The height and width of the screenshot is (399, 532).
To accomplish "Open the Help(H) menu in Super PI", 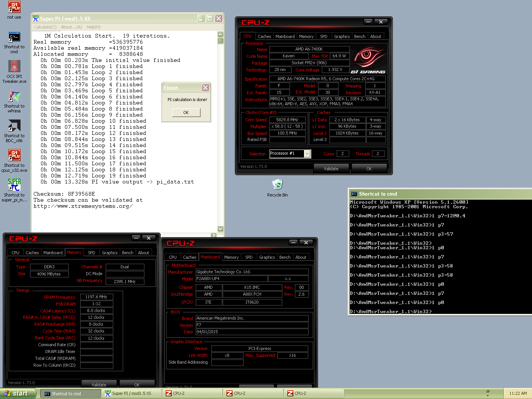I will [x=93, y=27].
